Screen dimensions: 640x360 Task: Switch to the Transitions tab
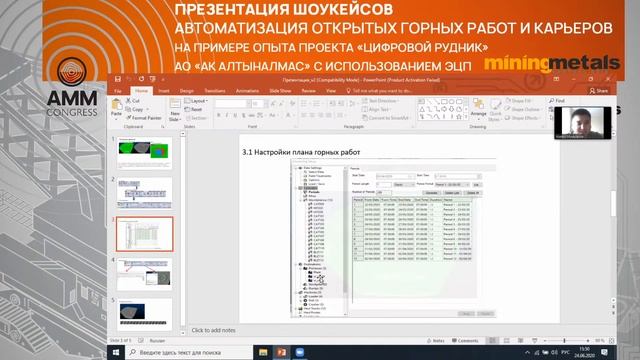click(215, 91)
